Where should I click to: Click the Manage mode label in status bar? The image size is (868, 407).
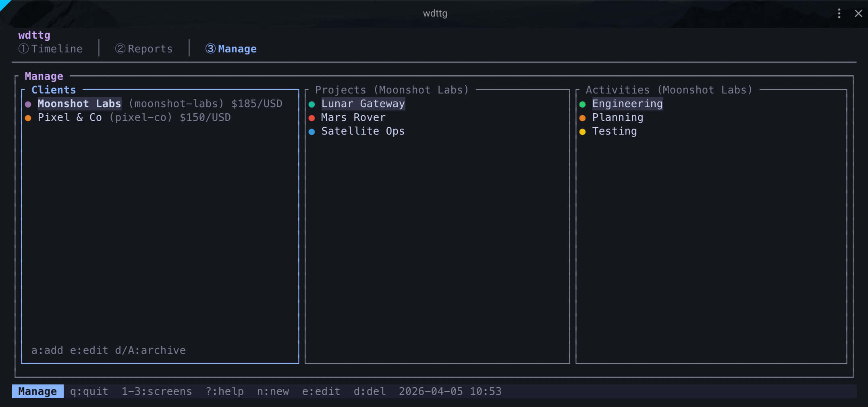pos(37,391)
